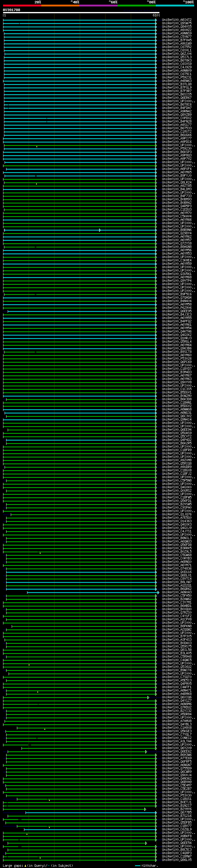Screen dimensions: 197x868
Task: Click the green arrowhead ending Q6EE54 alignment
Action: pos(146,843)
